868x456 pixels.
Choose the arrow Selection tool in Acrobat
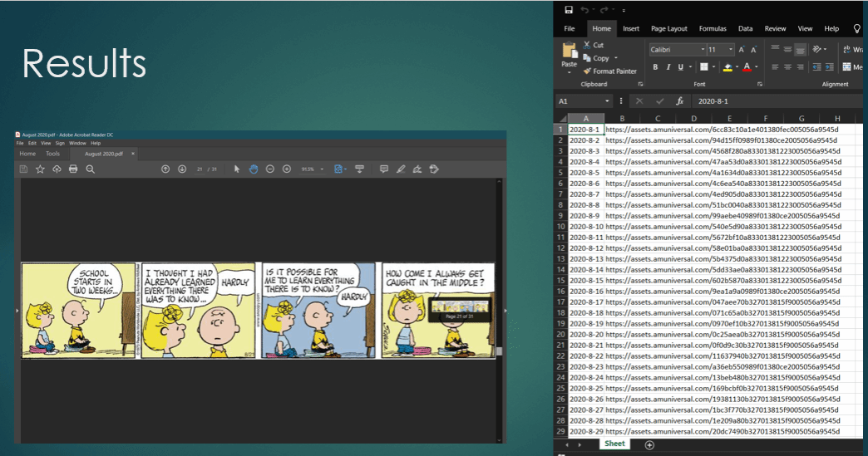pos(237,169)
